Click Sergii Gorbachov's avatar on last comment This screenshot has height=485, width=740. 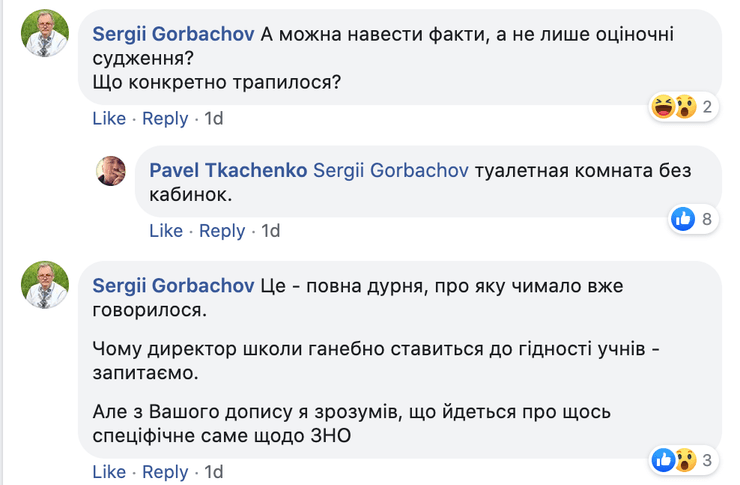45,288
